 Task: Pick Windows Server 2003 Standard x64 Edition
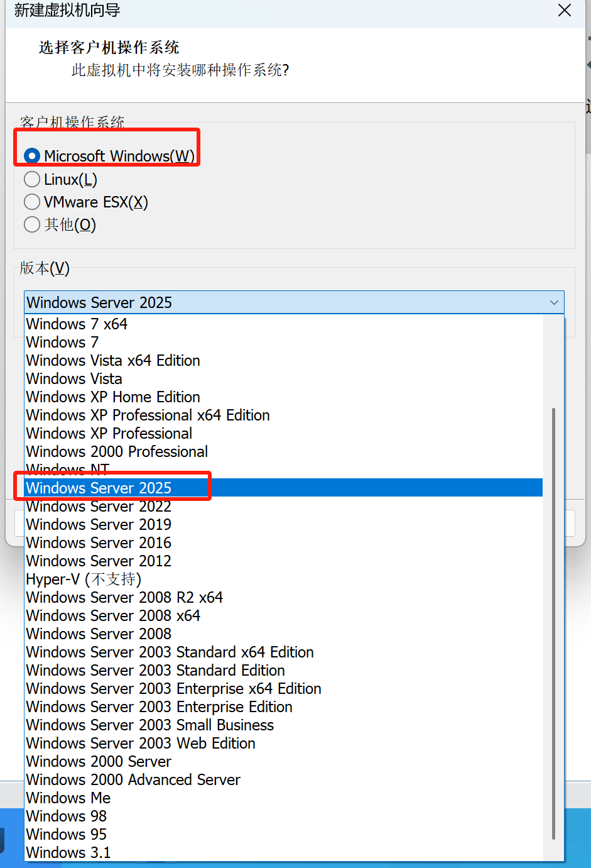pyautogui.click(x=284, y=652)
